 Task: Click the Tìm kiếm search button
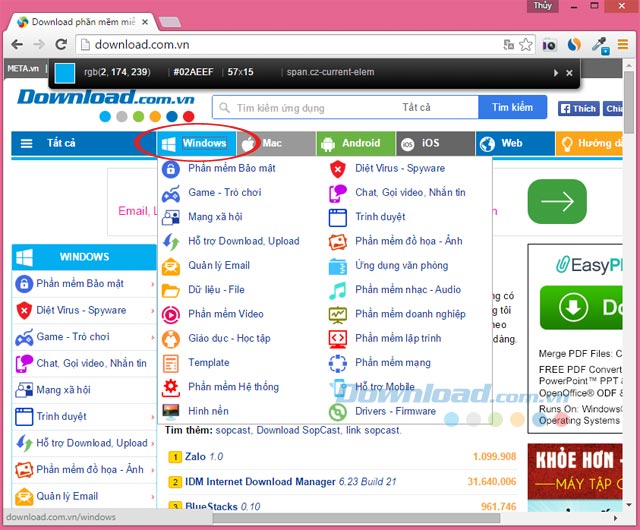tap(512, 107)
